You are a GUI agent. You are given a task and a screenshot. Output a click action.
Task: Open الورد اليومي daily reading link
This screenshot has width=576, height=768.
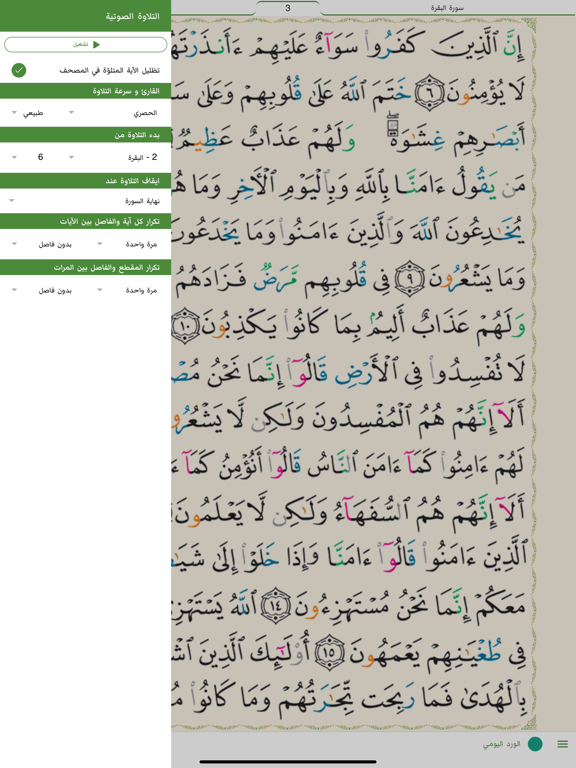[x=501, y=744]
